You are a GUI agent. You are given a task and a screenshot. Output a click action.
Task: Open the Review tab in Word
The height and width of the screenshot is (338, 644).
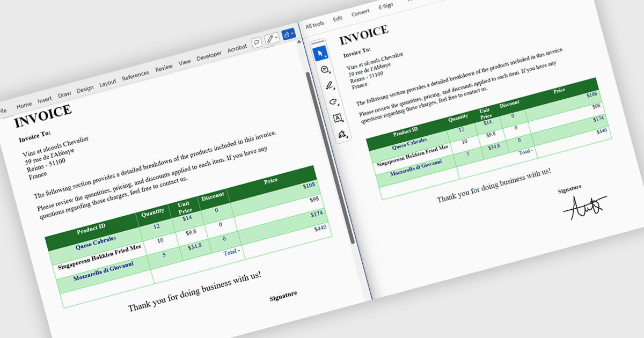click(x=164, y=68)
